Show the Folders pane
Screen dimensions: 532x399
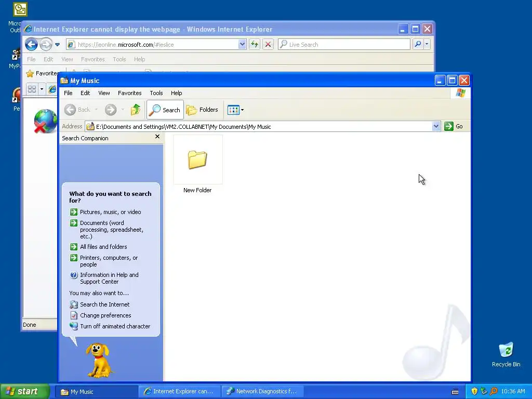(202, 110)
